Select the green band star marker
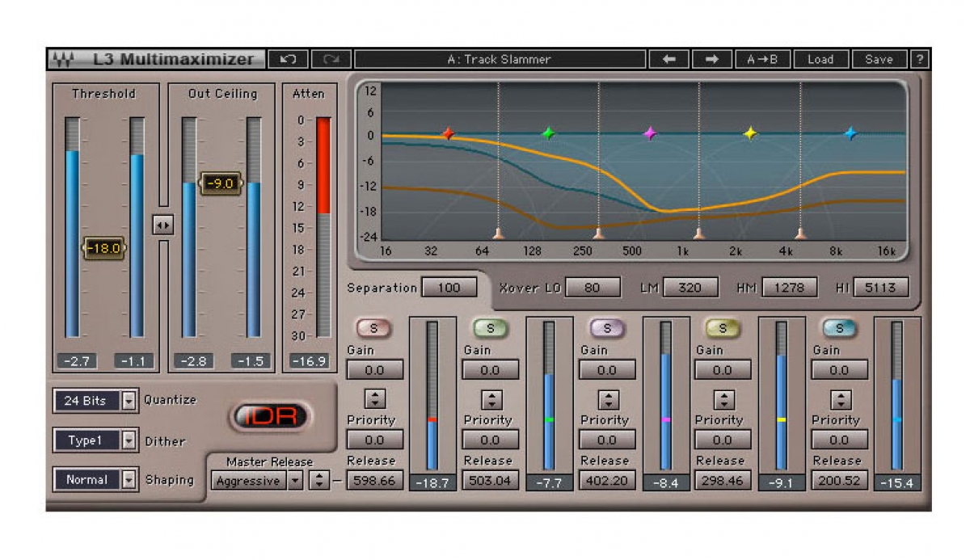The height and width of the screenshot is (560, 970). pyautogui.click(x=549, y=133)
